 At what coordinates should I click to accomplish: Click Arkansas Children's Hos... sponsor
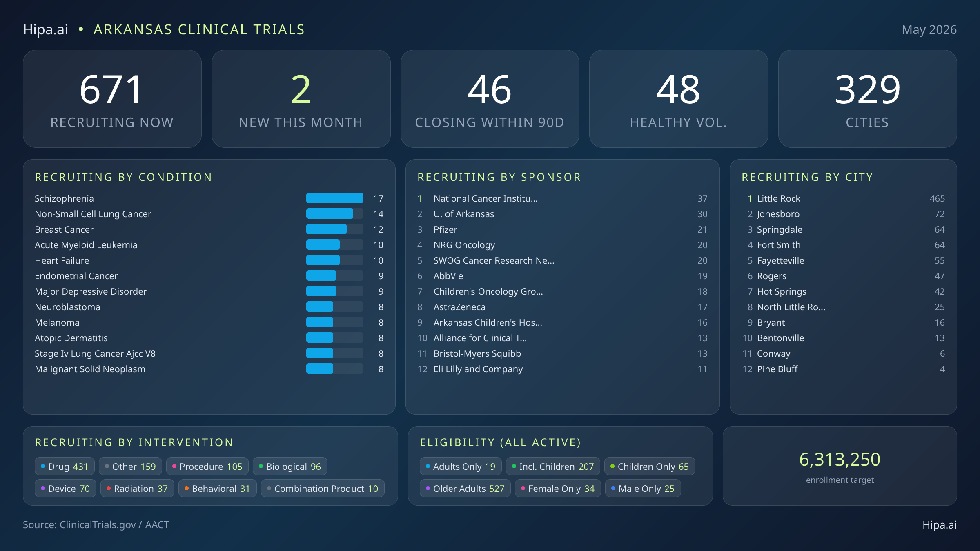click(562, 322)
